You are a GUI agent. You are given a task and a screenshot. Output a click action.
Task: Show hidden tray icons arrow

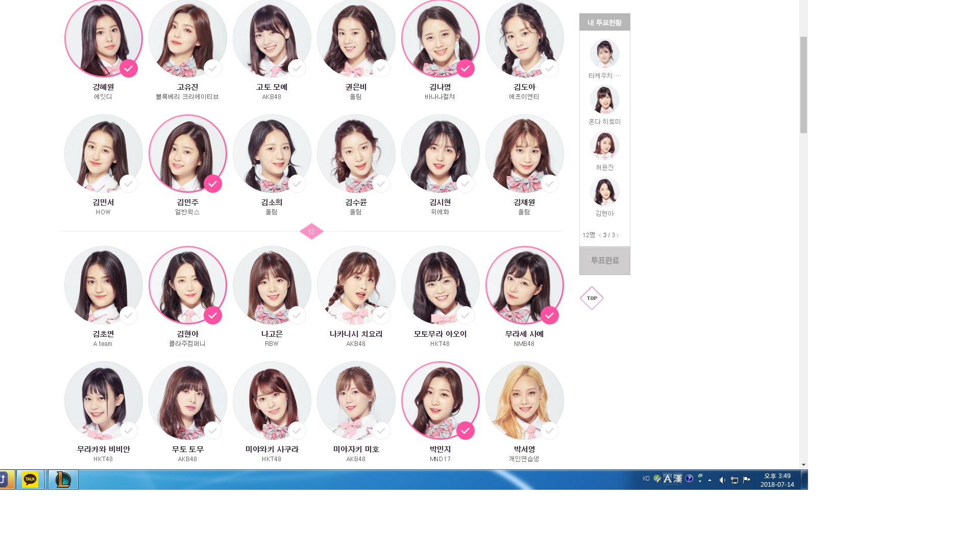pos(709,480)
